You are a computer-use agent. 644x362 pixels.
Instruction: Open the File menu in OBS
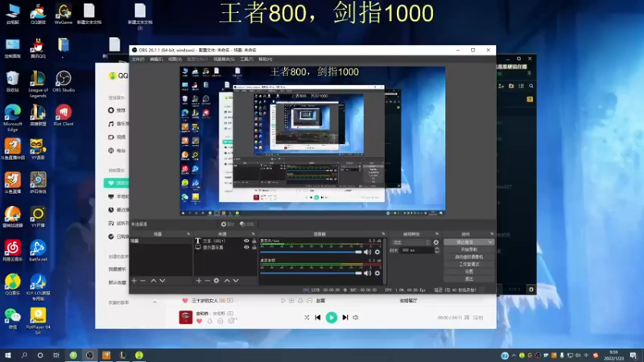pos(138,60)
